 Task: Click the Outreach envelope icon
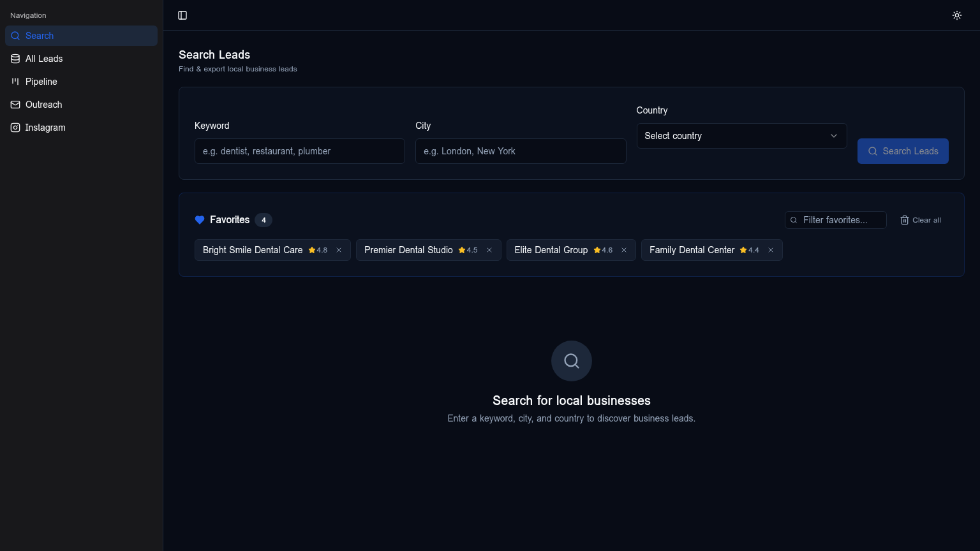[15, 105]
